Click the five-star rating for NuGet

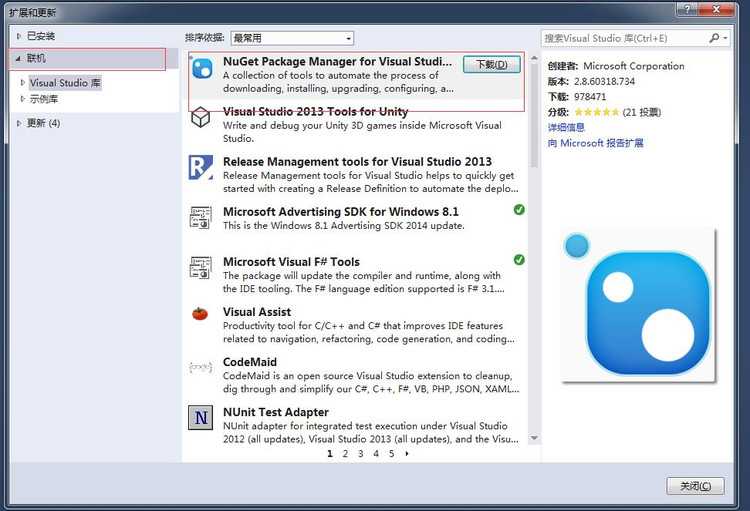596,112
